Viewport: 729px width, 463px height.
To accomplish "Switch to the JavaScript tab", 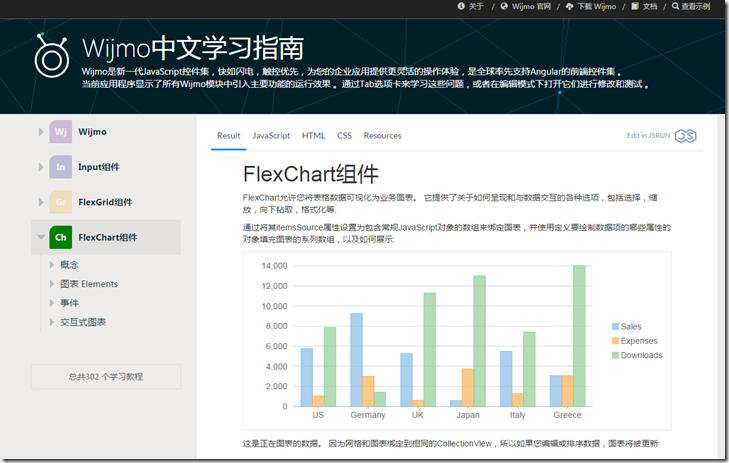I will click(x=271, y=136).
